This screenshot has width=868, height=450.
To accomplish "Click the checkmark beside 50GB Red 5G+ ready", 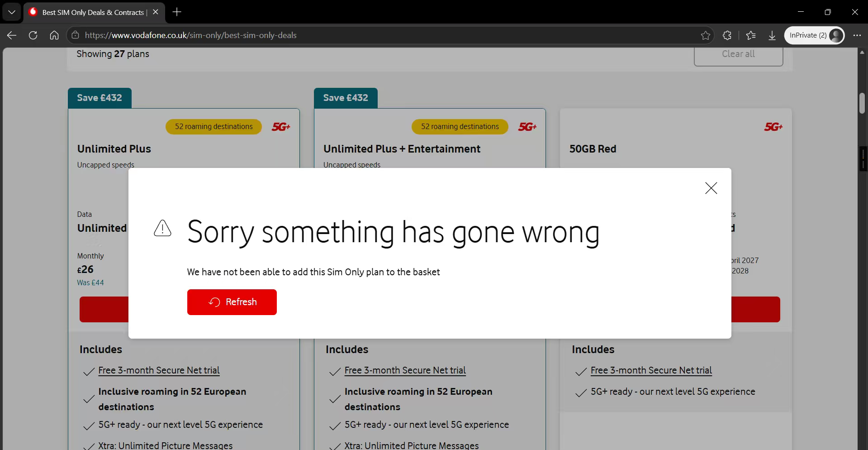I will pyautogui.click(x=581, y=393).
